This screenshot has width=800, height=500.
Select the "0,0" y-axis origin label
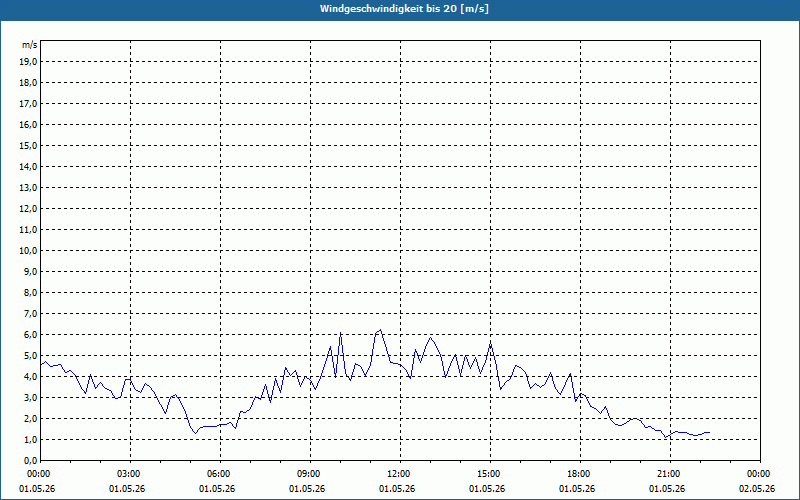pyautogui.click(x=30, y=460)
